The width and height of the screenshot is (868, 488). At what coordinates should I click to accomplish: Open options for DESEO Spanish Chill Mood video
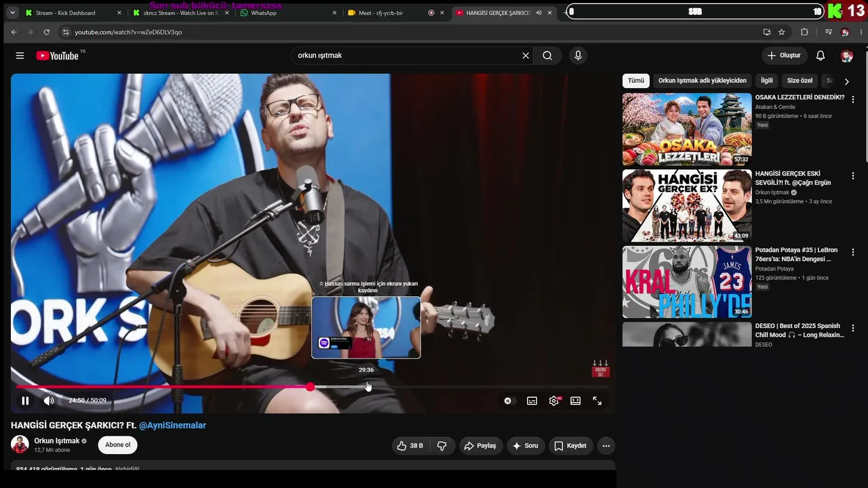853,327
